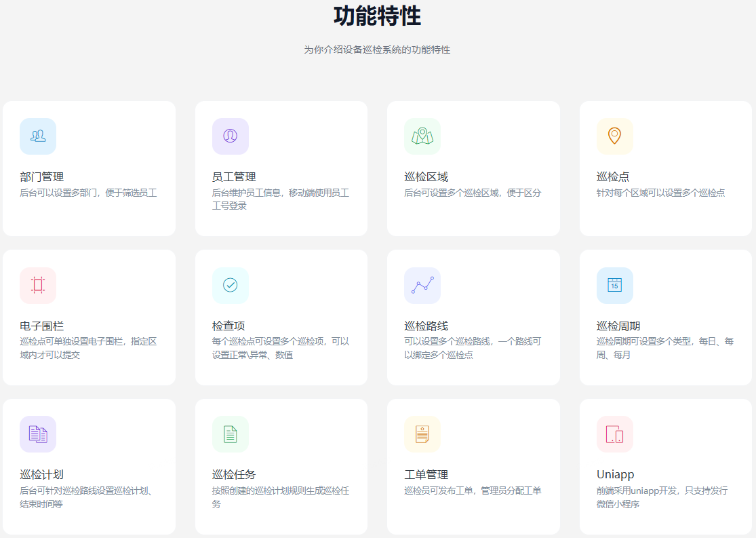Click the 巡检区域 heading
This screenshot has width=756, height=538.
[426, 177]
